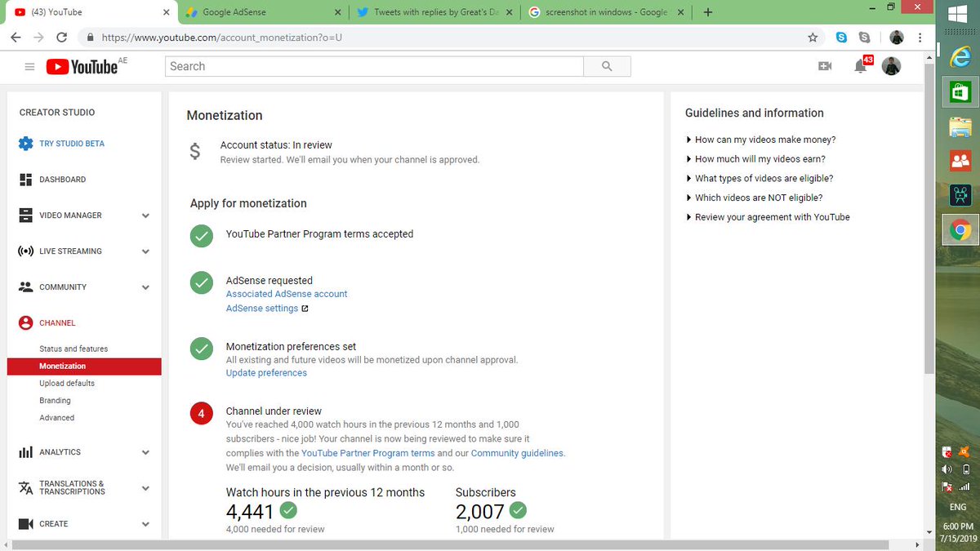Viewport: 980px width, 551px height.
Task: Open the Channel sidebar section
Action: [57, 323]
